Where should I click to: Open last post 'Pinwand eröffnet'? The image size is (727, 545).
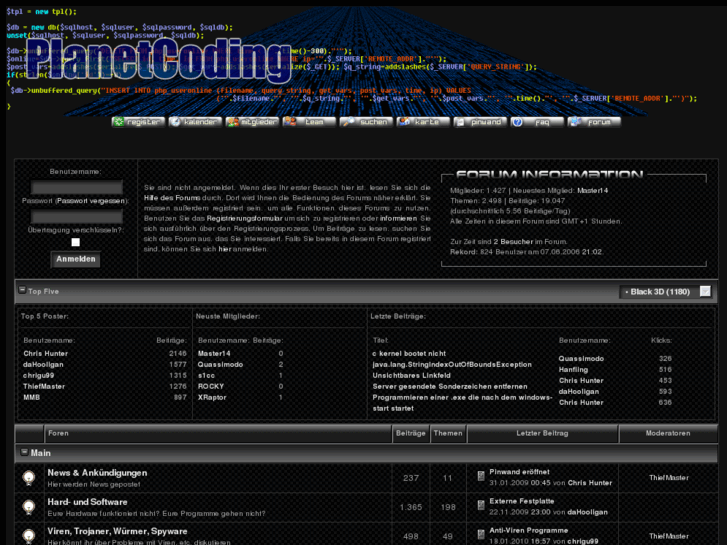(x=519, y=472)
